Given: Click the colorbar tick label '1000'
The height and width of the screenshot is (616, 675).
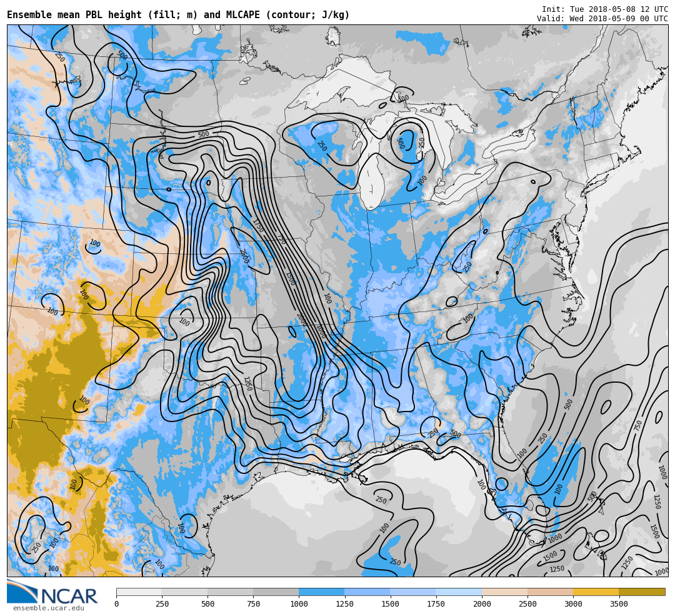Looking at the screenshot, I should 299,604.
